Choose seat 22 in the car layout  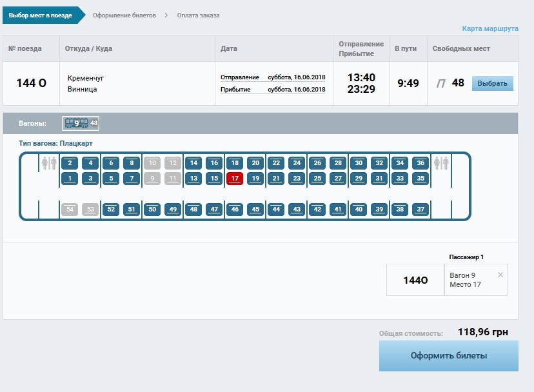276,163
